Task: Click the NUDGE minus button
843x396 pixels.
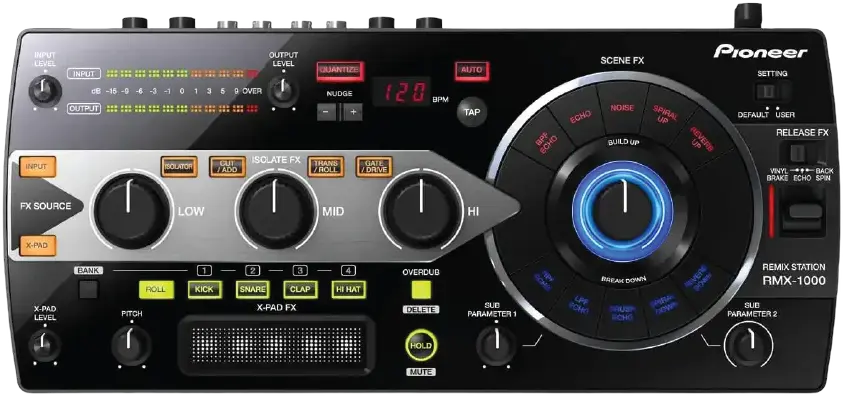Action: click(326, 112)
